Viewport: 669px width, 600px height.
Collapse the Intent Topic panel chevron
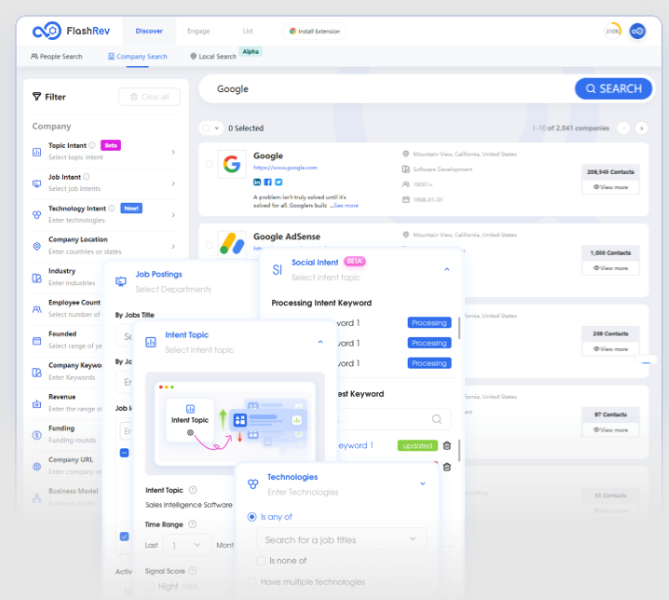[320, 342]
